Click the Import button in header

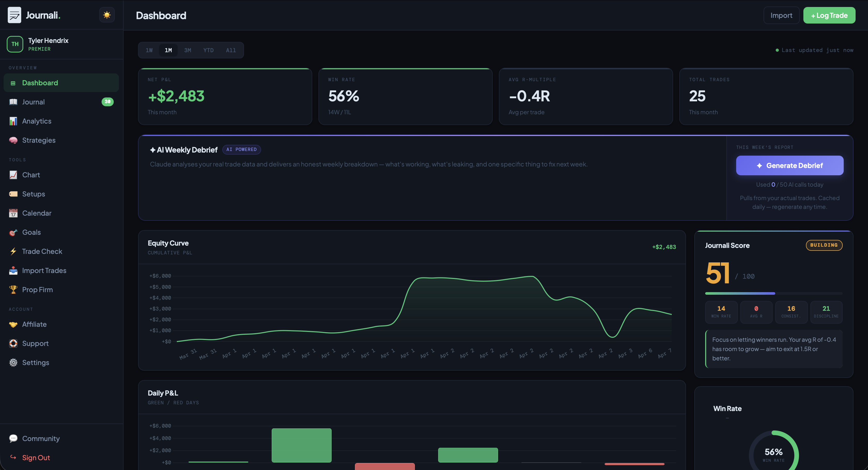pos(781,16)
